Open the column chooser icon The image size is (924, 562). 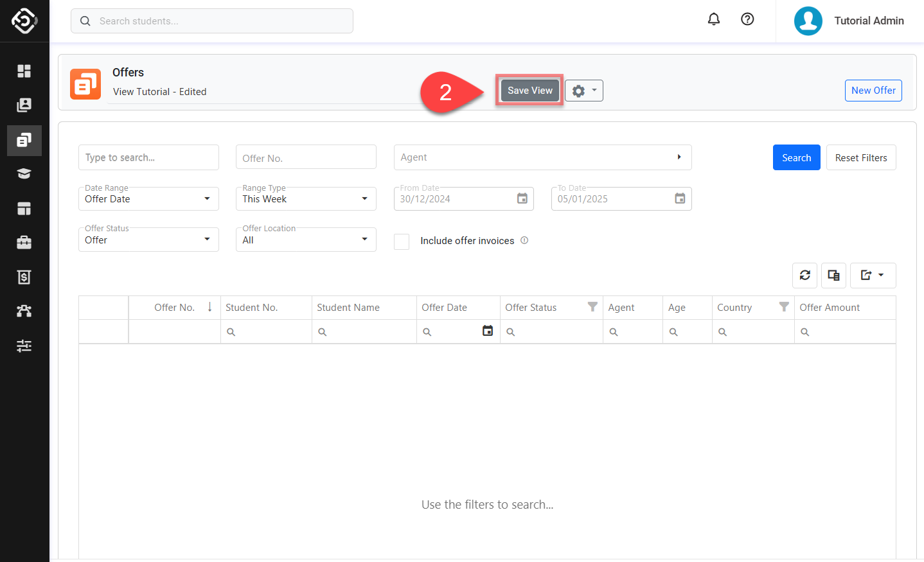click(833, 276)
